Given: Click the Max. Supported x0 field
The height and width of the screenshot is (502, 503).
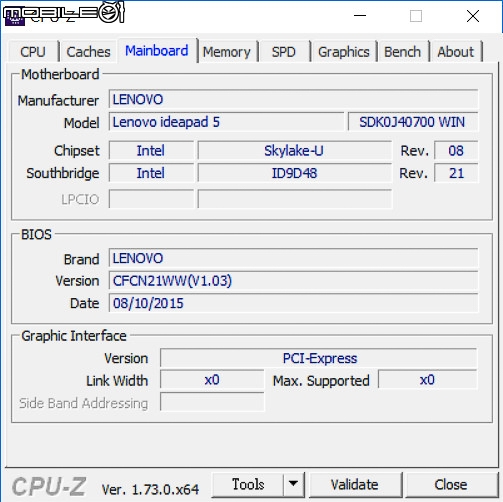Looking at the screenshot, I should pyautogui.click(x=428, y=380).
